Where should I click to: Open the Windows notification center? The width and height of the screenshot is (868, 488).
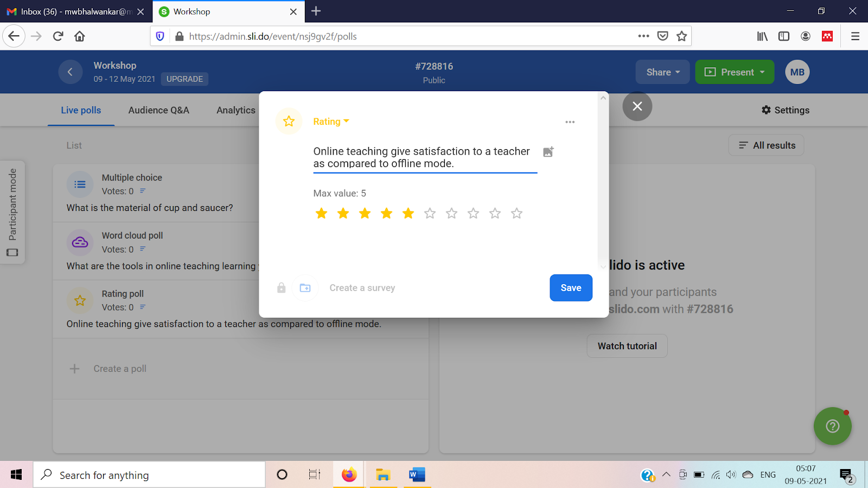click(847, 476)
